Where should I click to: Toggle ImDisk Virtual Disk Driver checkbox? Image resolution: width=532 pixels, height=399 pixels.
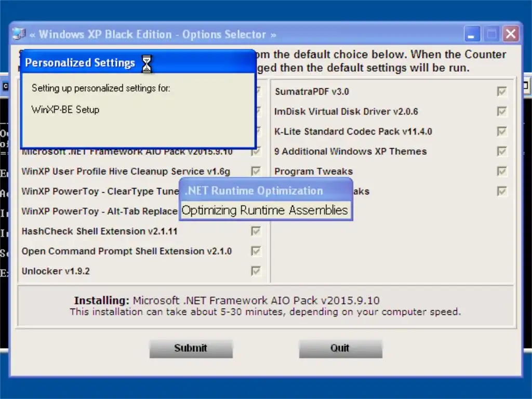pyautogui.click(x=502, y=111)
